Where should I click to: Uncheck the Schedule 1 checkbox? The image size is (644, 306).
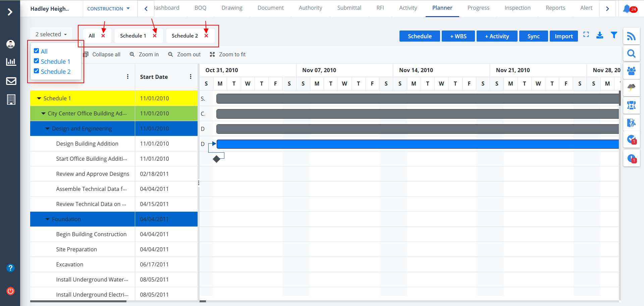[37, 61]
